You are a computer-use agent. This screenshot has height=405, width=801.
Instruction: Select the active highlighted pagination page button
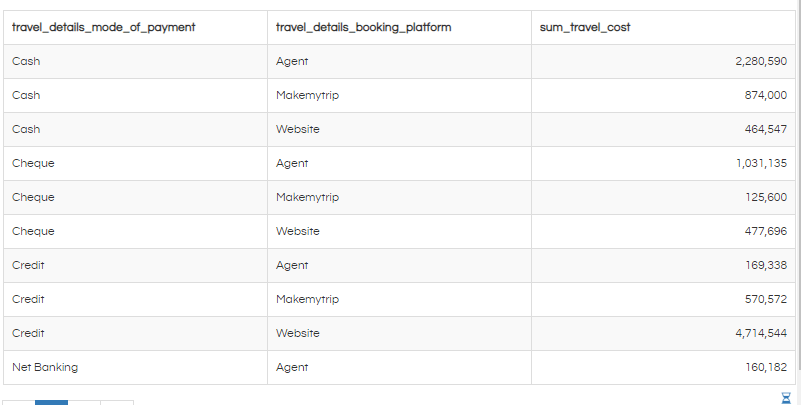pos(52,402)
